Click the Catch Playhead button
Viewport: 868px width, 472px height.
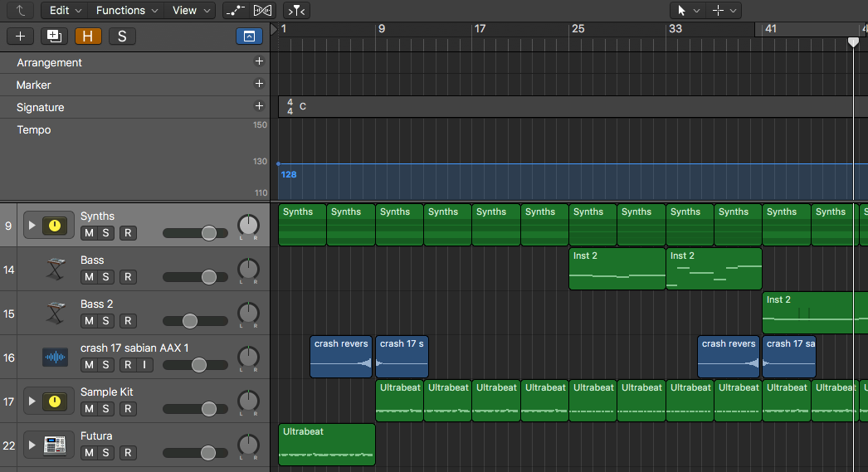coord(296,10)
